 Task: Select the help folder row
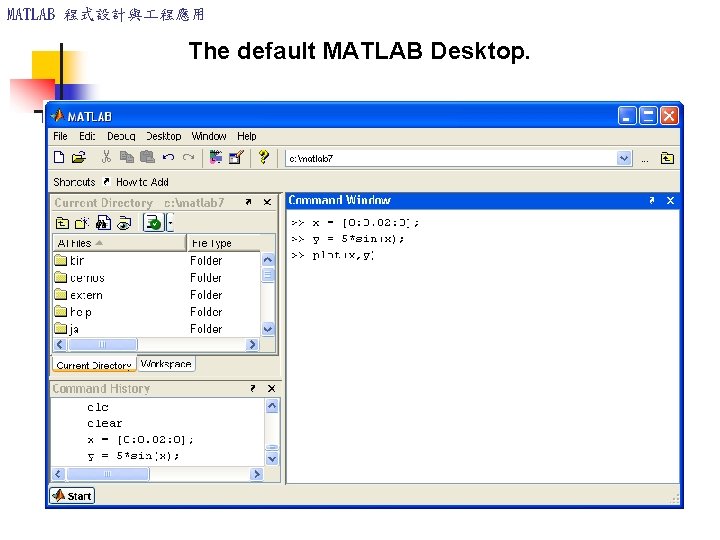coord(156,312)
